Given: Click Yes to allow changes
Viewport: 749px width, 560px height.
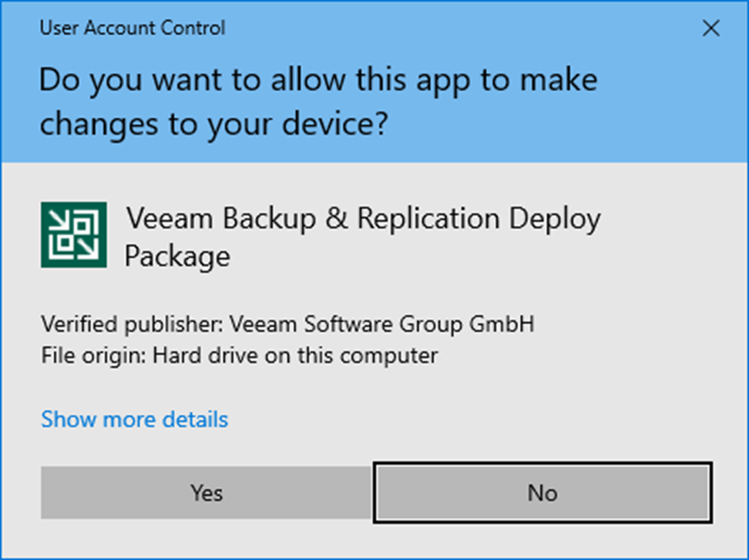Looking at the screenshot, I should 207,492.
